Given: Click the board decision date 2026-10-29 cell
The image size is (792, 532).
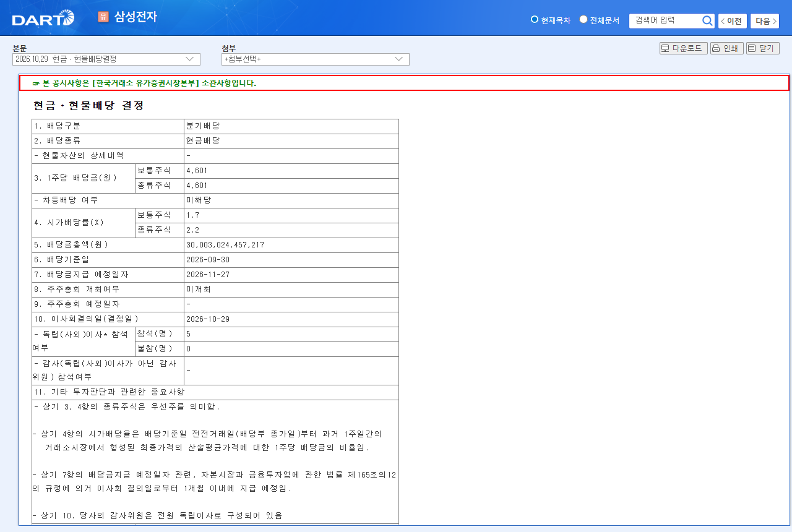Looking at the screenshot, I should pyautogui.click(x=291, y=319).
